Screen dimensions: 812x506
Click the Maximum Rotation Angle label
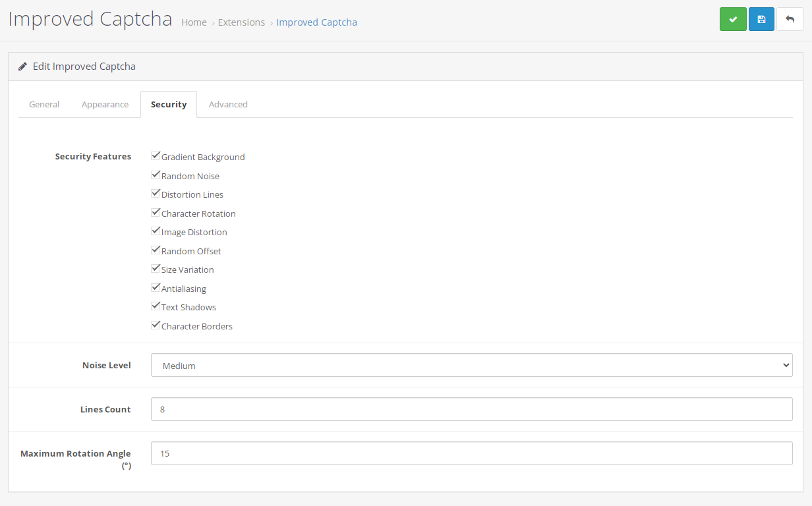point(76,459)
